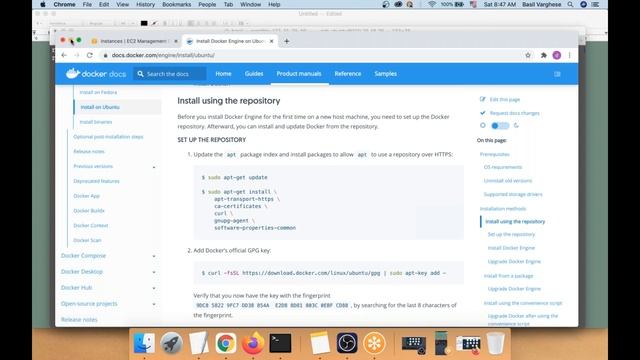Open the Bookmarks menu

coord(176,4)
